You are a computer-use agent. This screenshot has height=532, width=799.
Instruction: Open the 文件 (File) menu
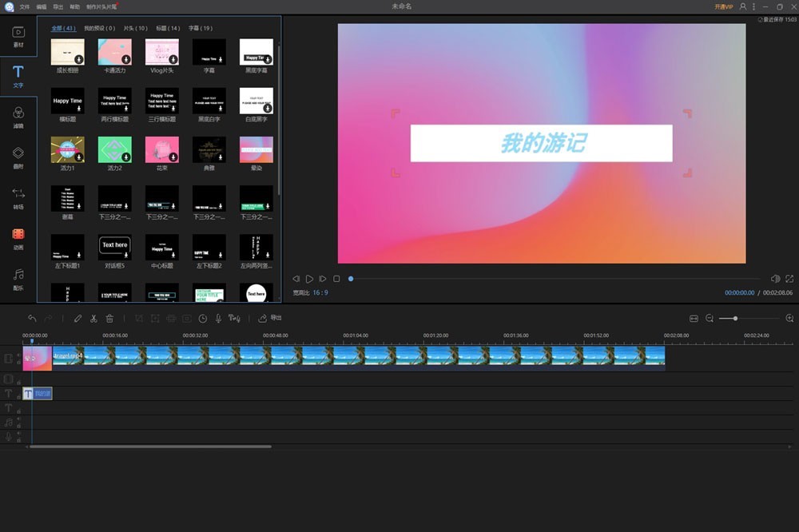(25, 6)
